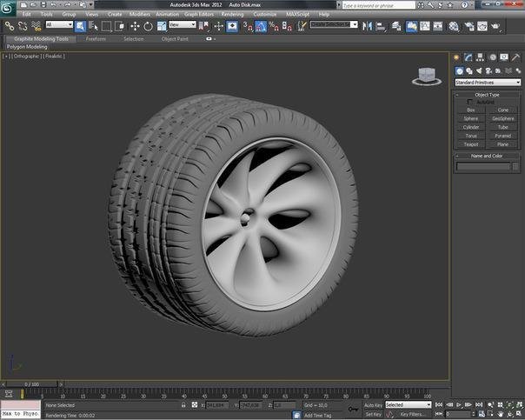Select the Shapes category icon

pyautogui.click(x=469, y=70)
